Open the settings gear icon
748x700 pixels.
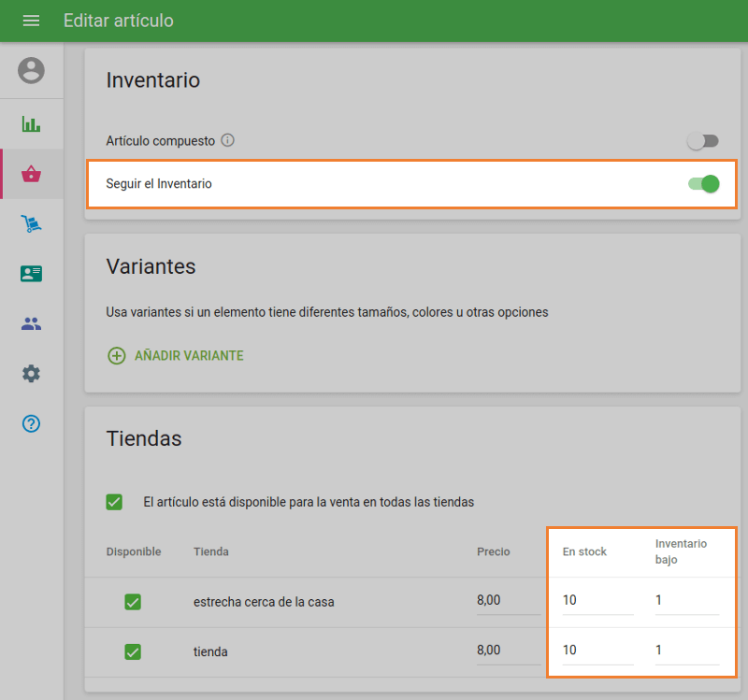(x=31, y=374)
